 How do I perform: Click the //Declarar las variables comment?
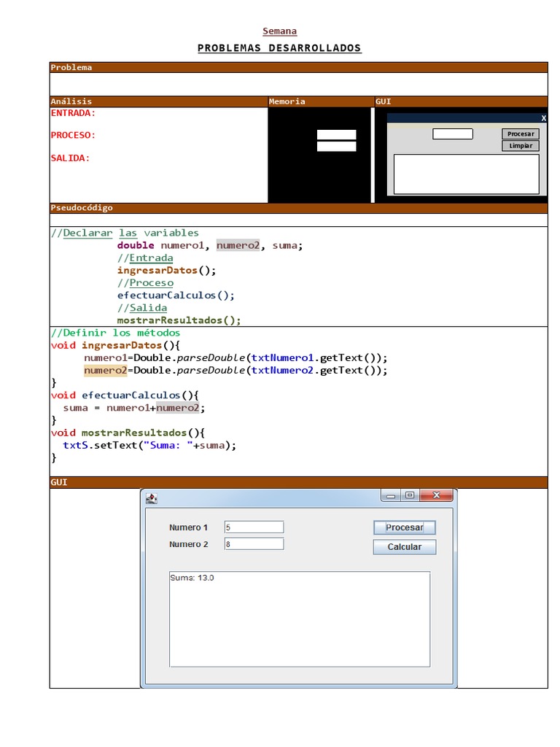tap(125, 233)
